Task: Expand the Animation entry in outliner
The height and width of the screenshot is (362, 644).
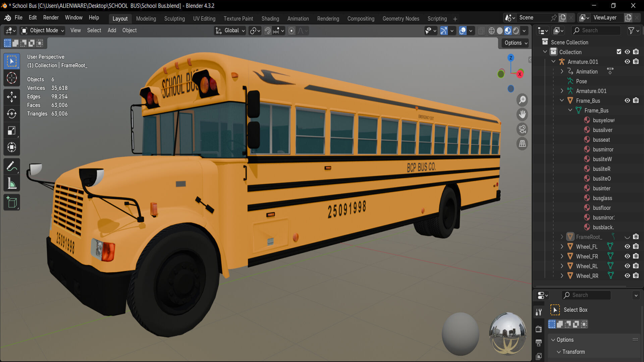Action: (x=562, y=71)
